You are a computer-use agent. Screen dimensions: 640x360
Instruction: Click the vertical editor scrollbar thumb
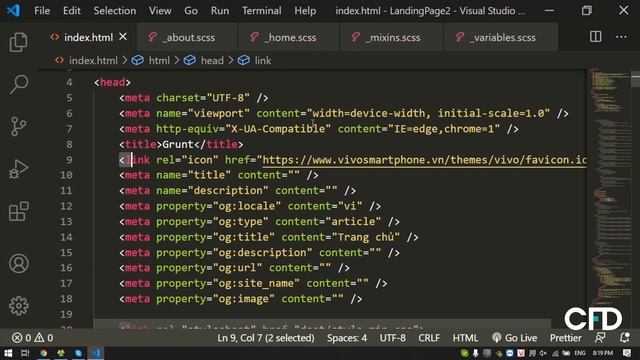(635, 79)
